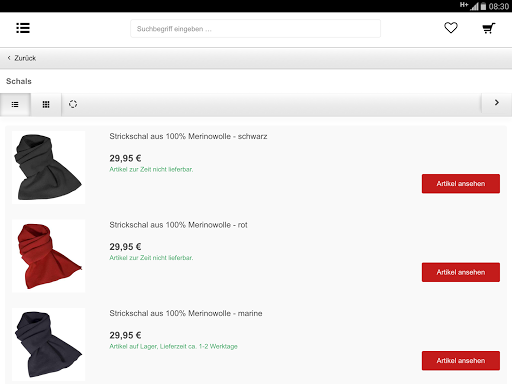Open the hamburger navigation menu

[23, 28]
